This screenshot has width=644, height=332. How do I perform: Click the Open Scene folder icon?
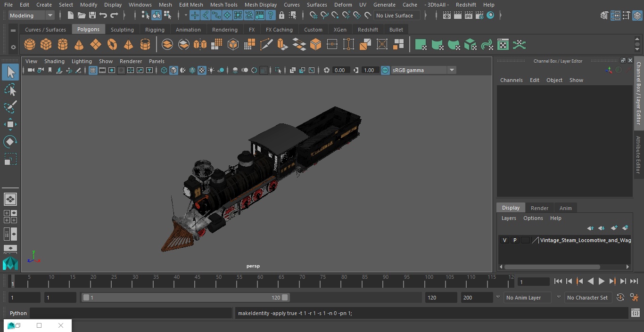coord(81,16)
